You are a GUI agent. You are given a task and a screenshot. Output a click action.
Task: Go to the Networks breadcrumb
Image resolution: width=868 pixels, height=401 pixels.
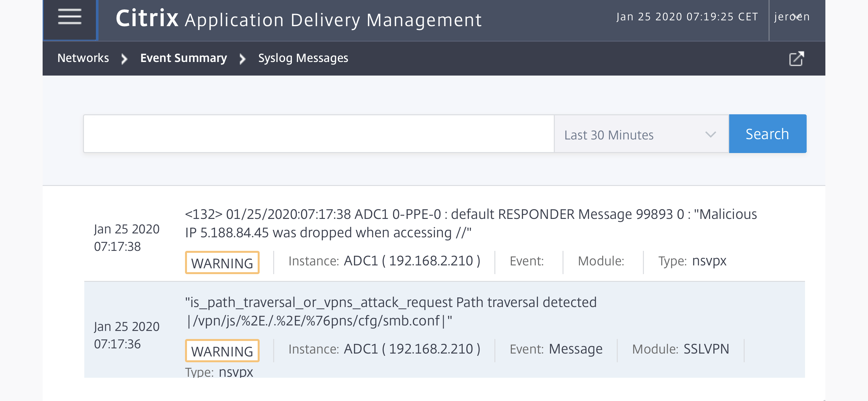[83, 58]
